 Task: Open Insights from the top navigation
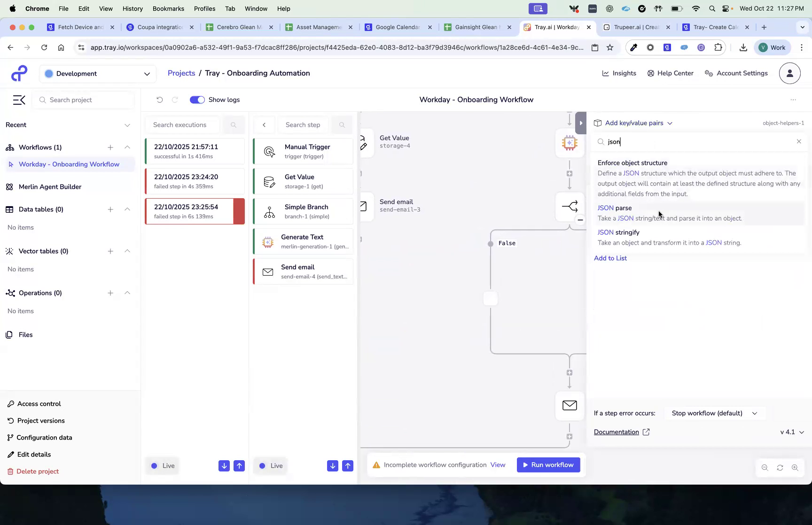pos(619,73)
